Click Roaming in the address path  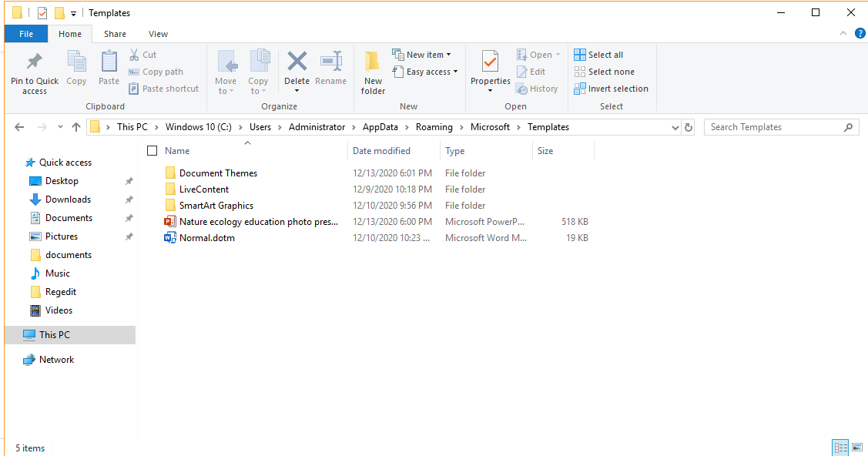tap(434, 127)
